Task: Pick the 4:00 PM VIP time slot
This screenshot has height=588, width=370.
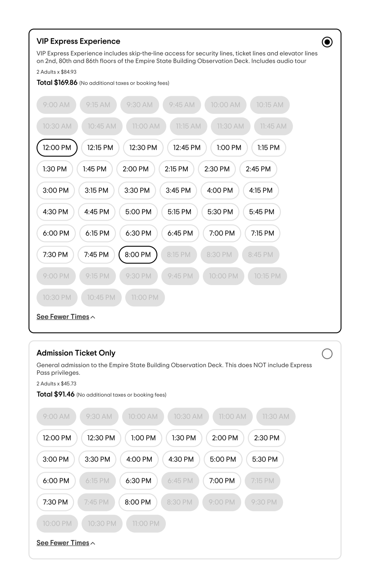Action: 220,190
